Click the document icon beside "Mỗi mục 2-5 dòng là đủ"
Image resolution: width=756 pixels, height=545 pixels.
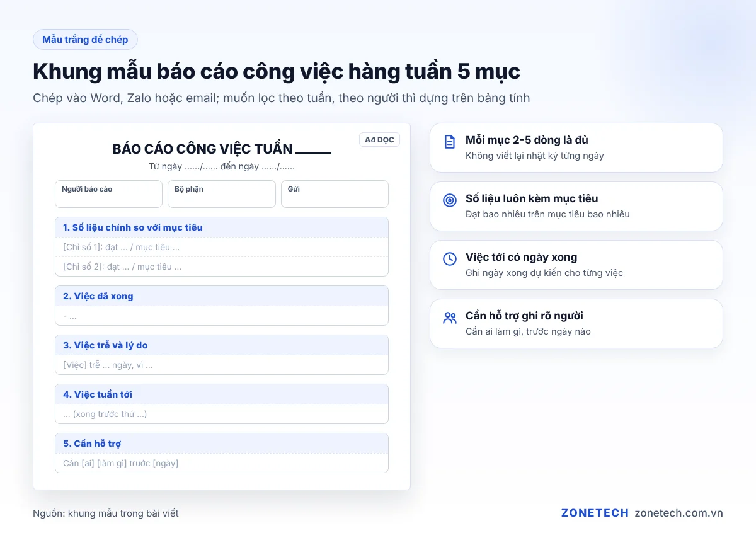point(450,142)
